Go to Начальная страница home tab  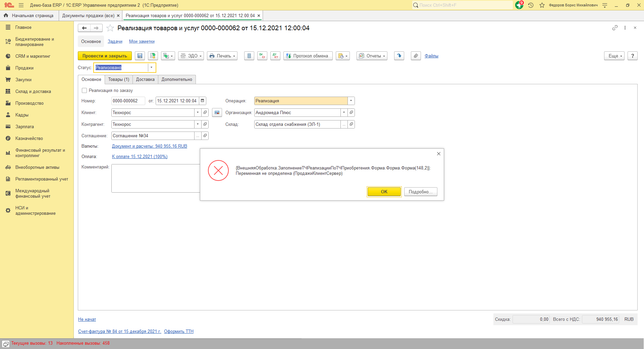29,15
